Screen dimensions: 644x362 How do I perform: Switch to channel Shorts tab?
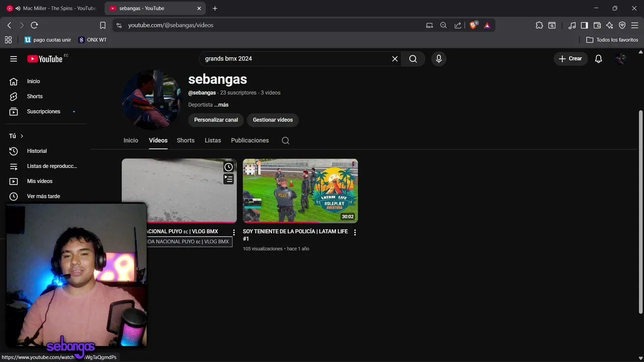coord(186,141)
